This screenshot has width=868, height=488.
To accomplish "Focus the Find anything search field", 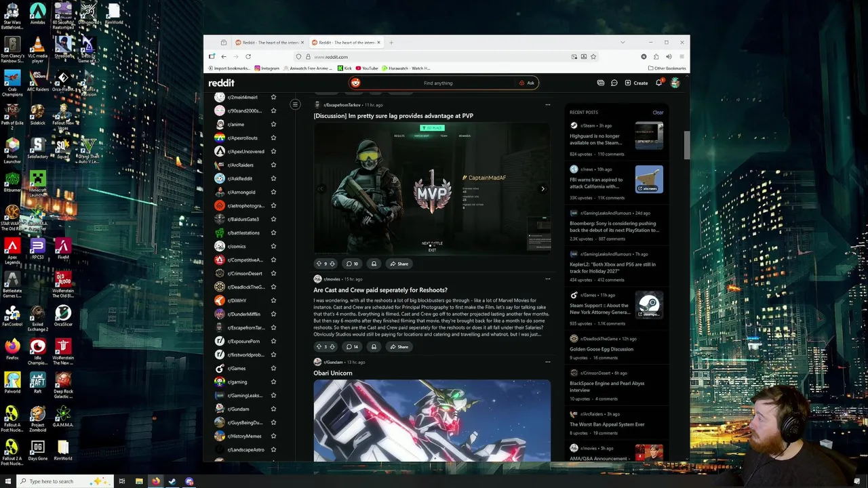I will (438, 83).
